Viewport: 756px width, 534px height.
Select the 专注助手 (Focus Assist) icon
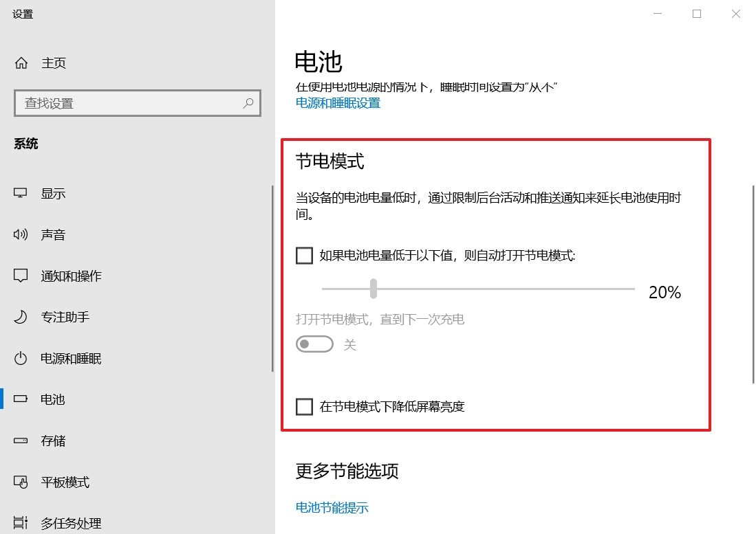[21, 317]
